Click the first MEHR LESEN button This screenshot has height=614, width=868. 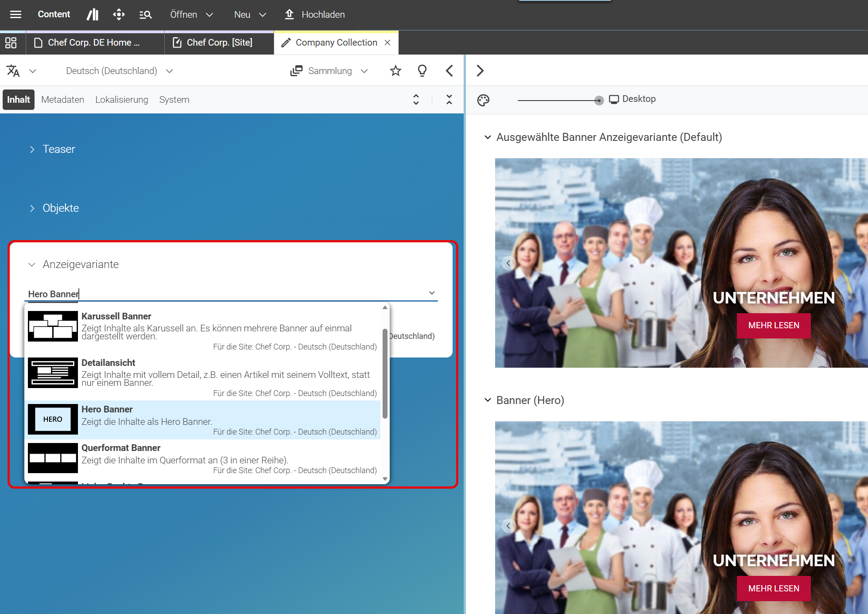click(x=774, y=326)
